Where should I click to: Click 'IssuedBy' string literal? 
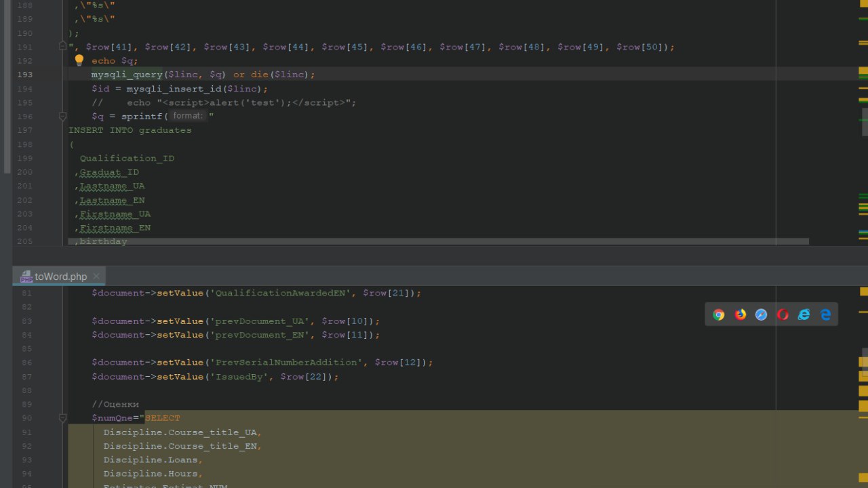[x=239, y=377]
